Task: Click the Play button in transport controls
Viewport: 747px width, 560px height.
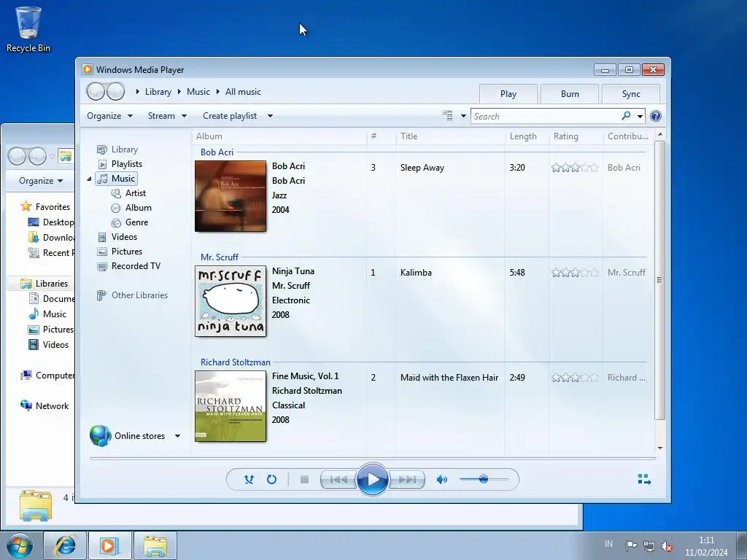Action: [373, 479]
